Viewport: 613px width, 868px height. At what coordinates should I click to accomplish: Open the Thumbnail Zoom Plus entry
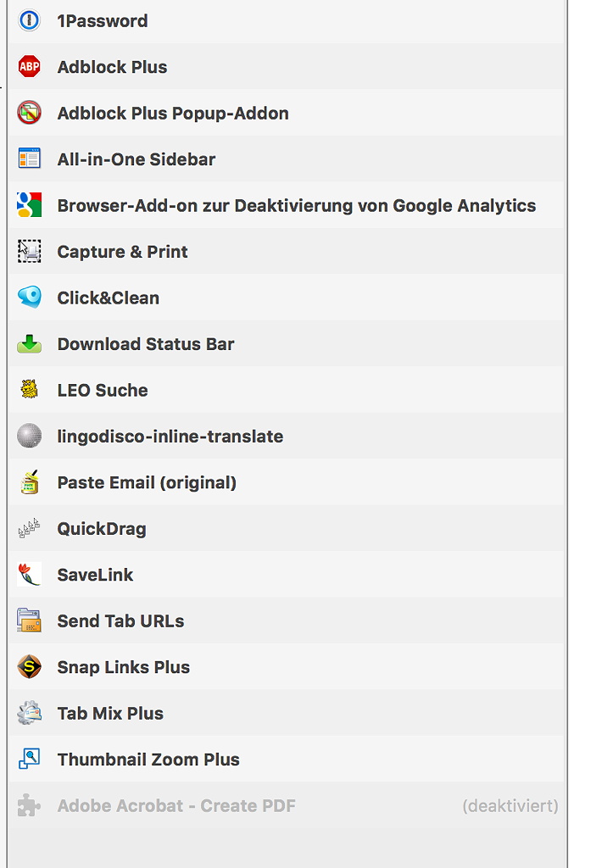(x=148, y=759)
